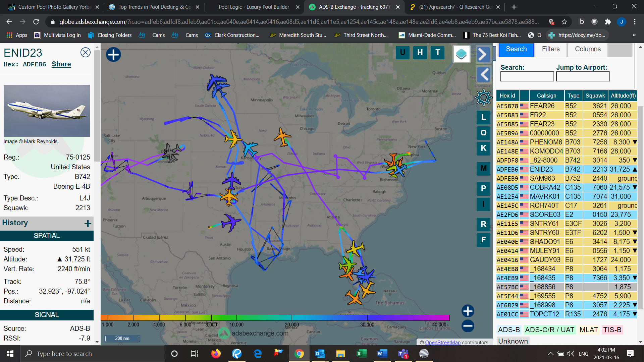Click the blue plus expand-sidebar icon on the map
The width and height of the screenshot is (644, 362).
[113, 54]
